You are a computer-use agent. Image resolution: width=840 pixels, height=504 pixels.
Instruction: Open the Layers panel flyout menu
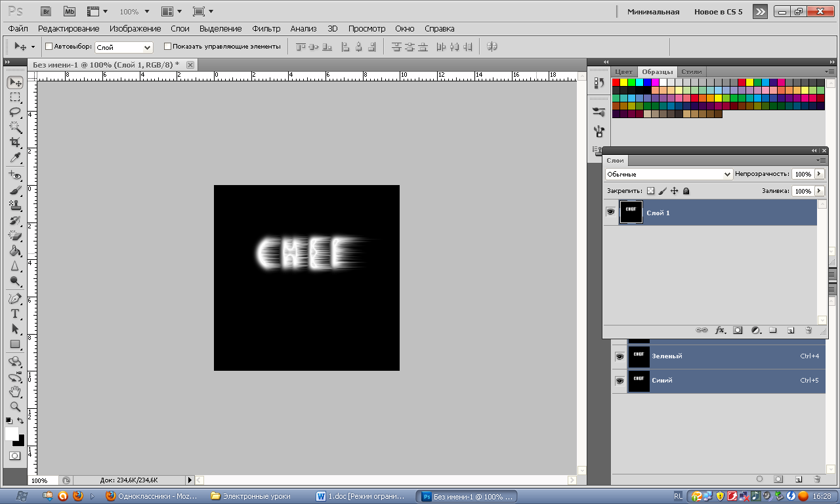click(x=820, y=160)
